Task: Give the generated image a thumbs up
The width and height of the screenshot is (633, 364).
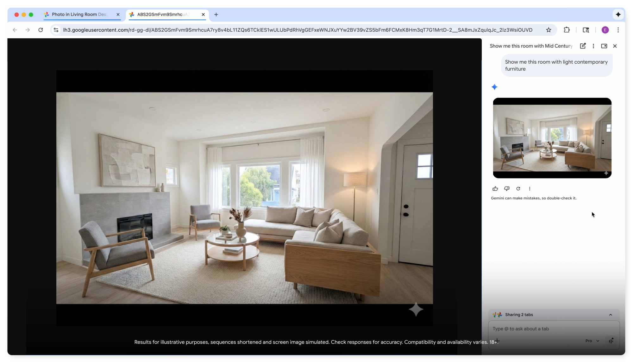Action: point(495,188)
